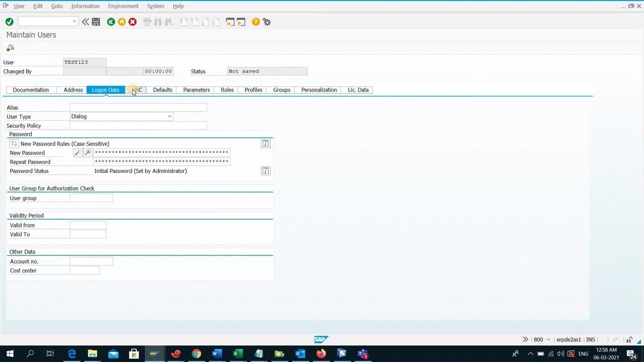The width and height of the screenshot is (644, 362).
Task: Click the Print icon in toolbar
Action: coord(147,22)
